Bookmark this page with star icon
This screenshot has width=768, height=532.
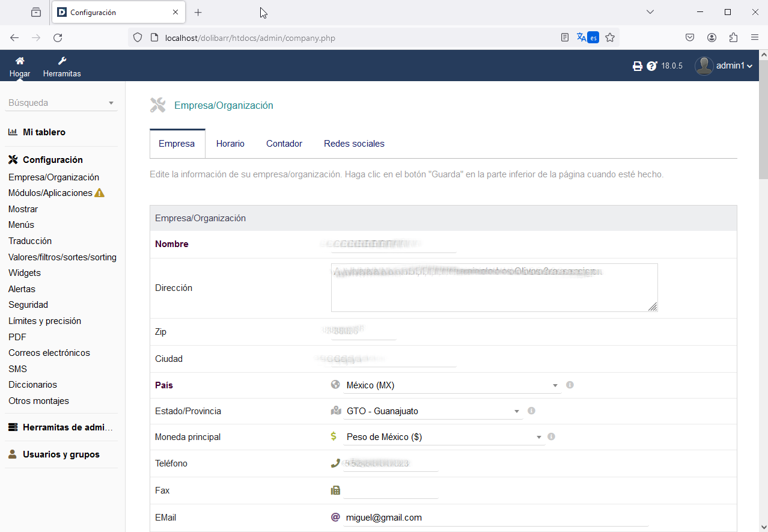pos(610,38)
